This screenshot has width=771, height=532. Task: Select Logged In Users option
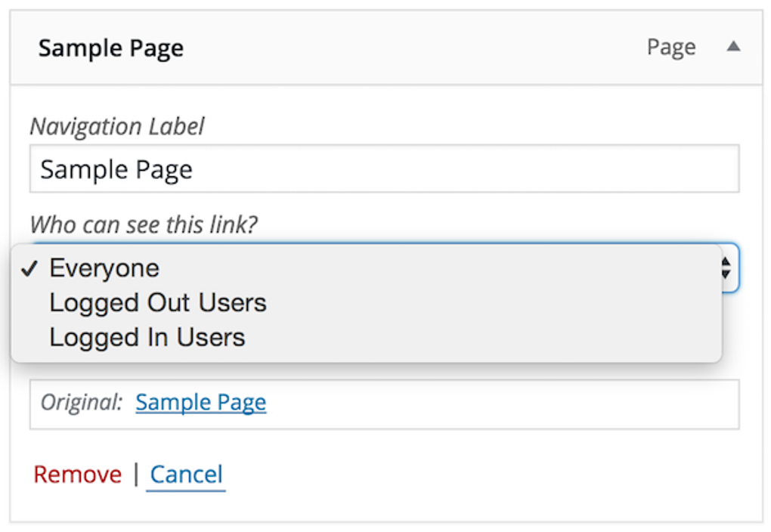[148, 337]
